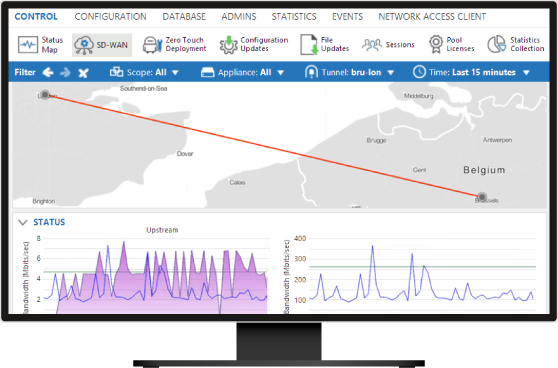
Task: Open the Time: Last 15 minutes dropdown
Action: [526, 73]
